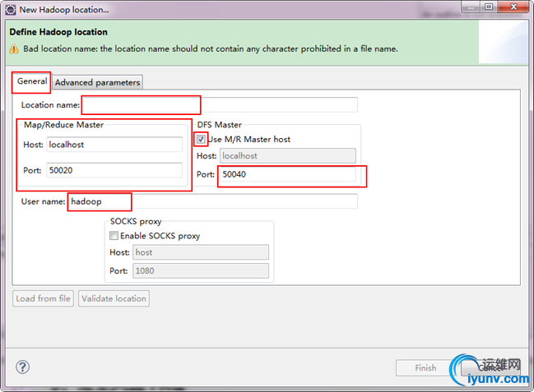Viewport: 534px width, 392px height.
Task: Click the Finish button
Action: tap(425, 368)
